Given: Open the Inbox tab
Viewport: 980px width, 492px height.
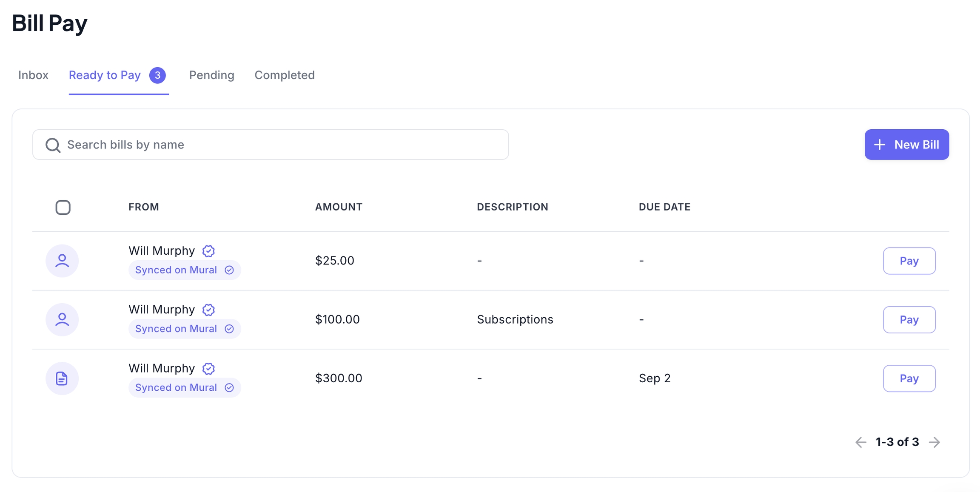Looking at the screenshot, I should pos(33,75).
